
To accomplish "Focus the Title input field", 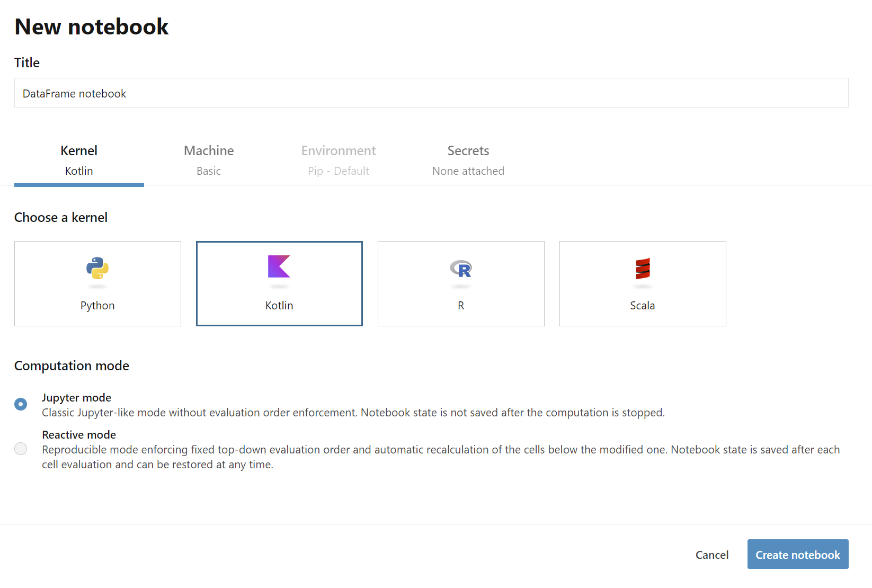I will tap(431, 93).
